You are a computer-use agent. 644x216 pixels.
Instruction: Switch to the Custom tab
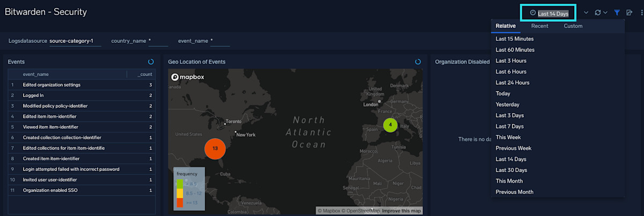click(573, 26)
